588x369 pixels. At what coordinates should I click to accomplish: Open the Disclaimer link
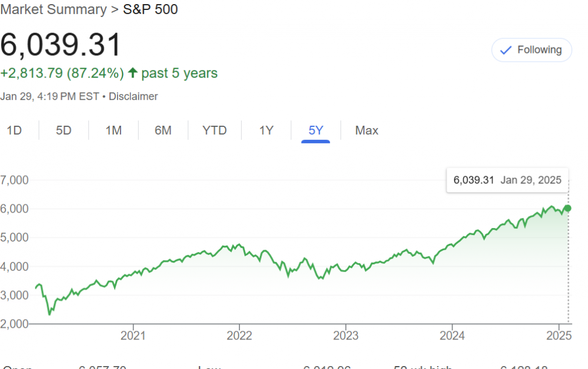[x=133, y=96]
